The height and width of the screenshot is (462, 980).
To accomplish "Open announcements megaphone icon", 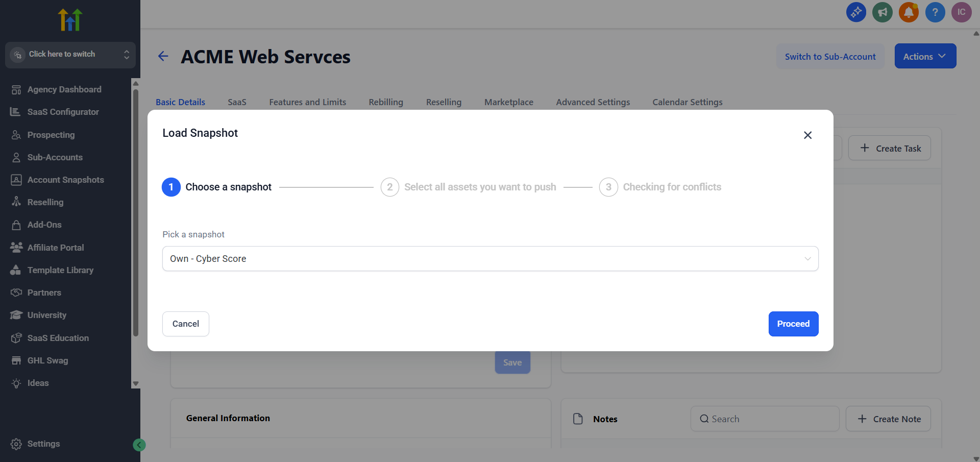I will 883,12.
